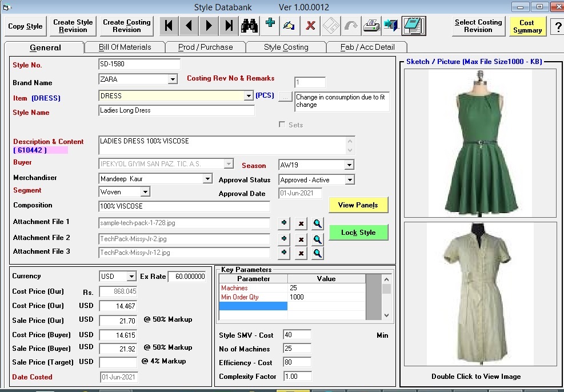The height and width of the screenshot is (392, 564).
Task: Open the Currency USD dropdown
Action: tap(131, 276)
